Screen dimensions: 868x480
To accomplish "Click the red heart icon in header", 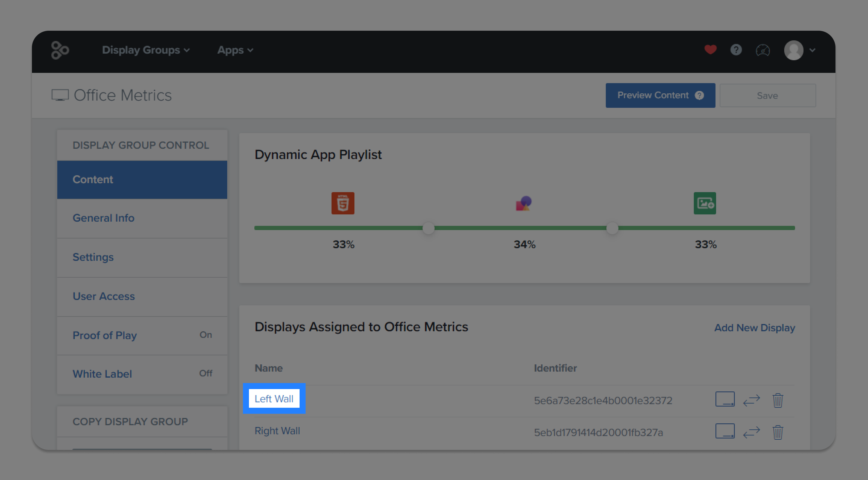I will 710,50.
